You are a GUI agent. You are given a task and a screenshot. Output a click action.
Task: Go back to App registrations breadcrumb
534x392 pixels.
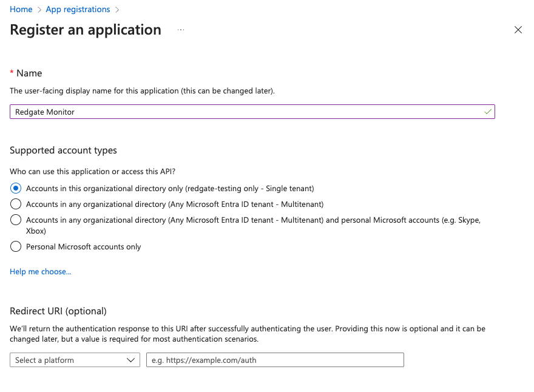point(77,10)
